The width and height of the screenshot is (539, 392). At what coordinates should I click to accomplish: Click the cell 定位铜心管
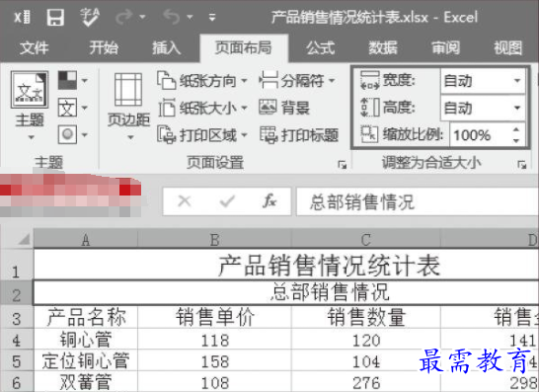(86, 360)
